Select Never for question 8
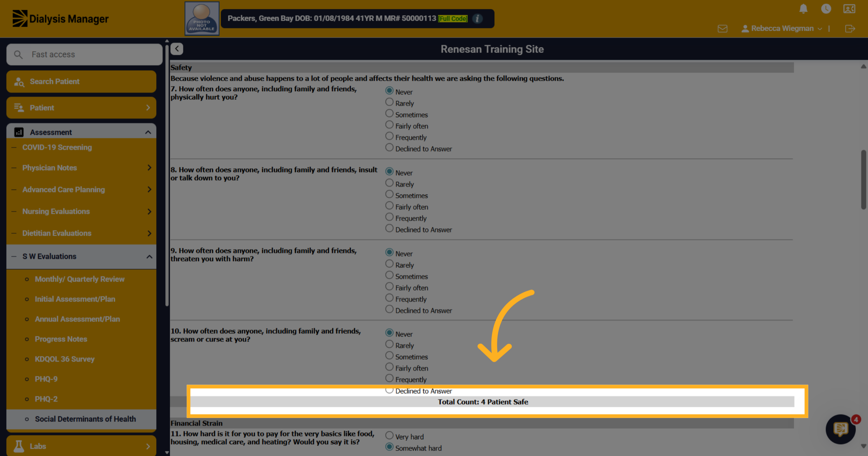Viewport: 868px width, 456px height. (389, 172)
